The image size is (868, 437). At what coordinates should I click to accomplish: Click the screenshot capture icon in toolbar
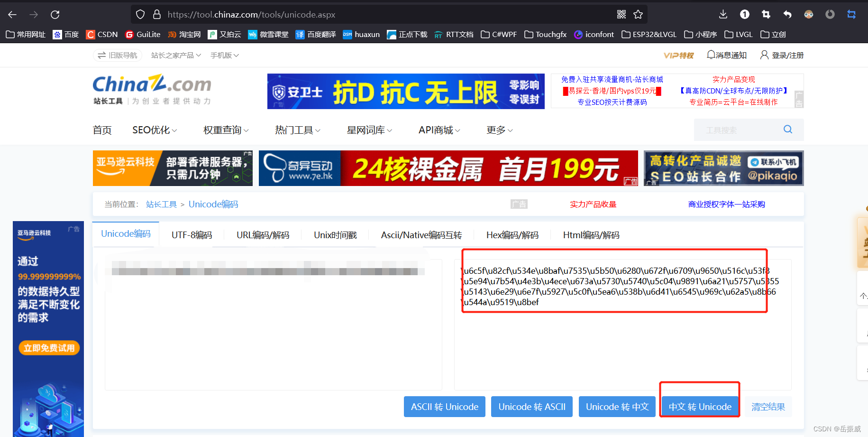tap(766, 14)
